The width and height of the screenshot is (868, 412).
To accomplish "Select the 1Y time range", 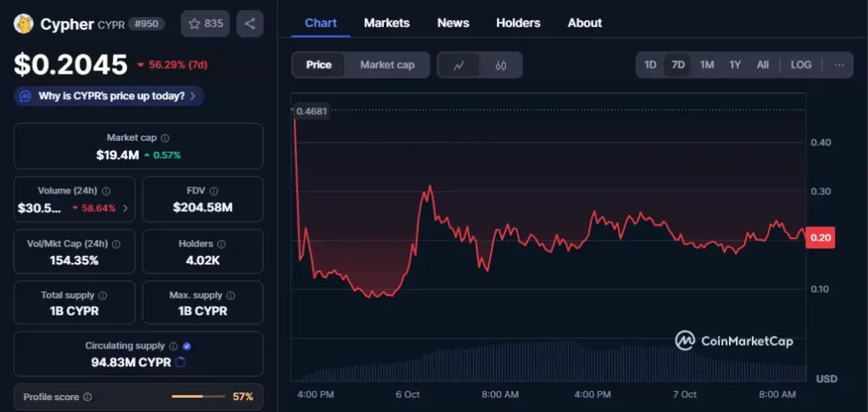I will [735, 64].
